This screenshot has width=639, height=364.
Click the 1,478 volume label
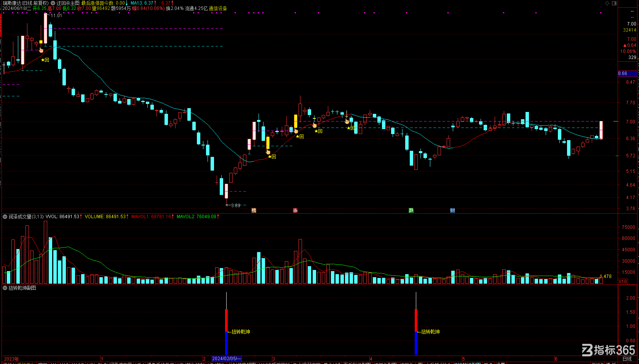tap(605, 276)
